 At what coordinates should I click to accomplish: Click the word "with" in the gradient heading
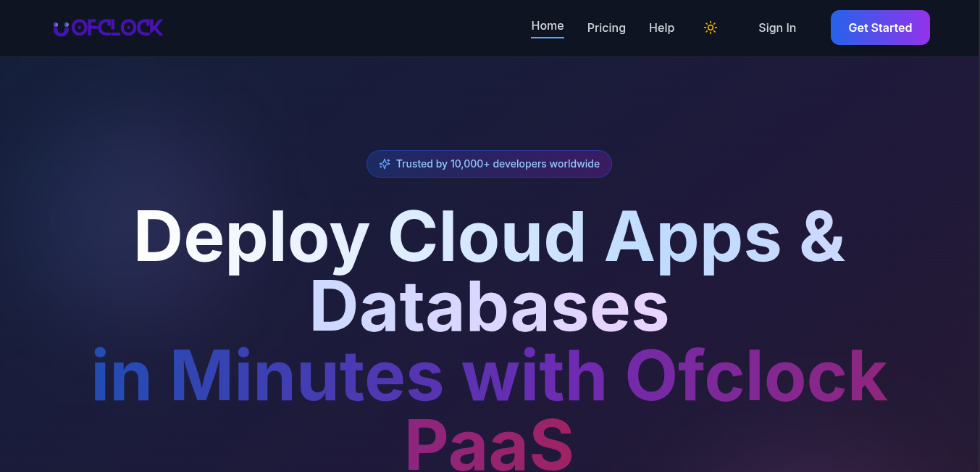[534, 377]
